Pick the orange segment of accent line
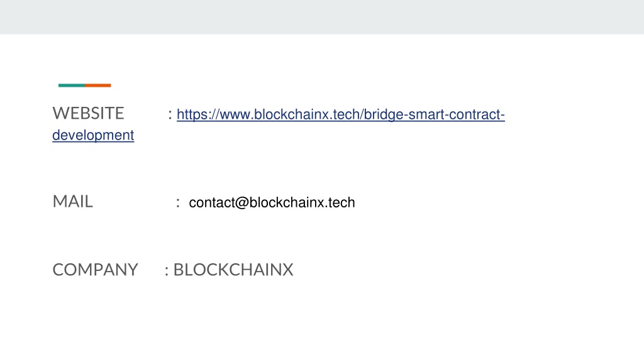Viewport: 644px width, 362px height. coord(98,85)
